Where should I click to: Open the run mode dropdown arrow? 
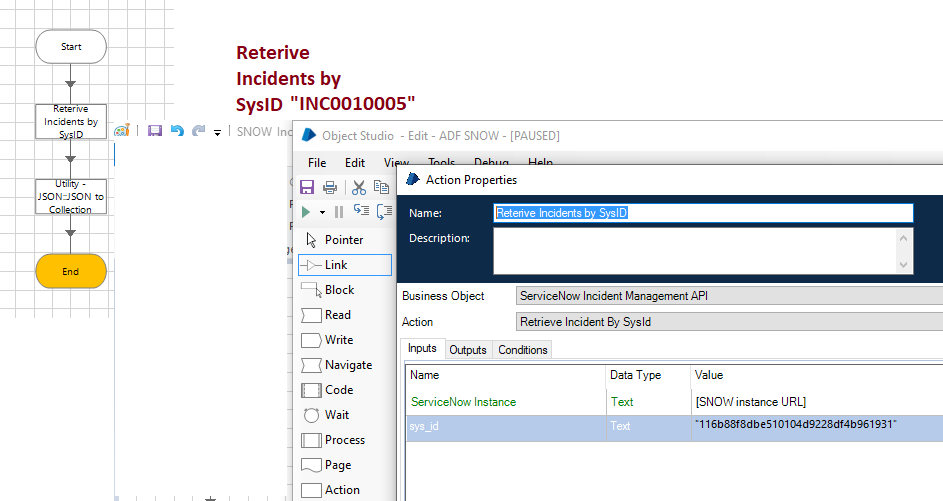pyautogui.click(x=322, y=212)
